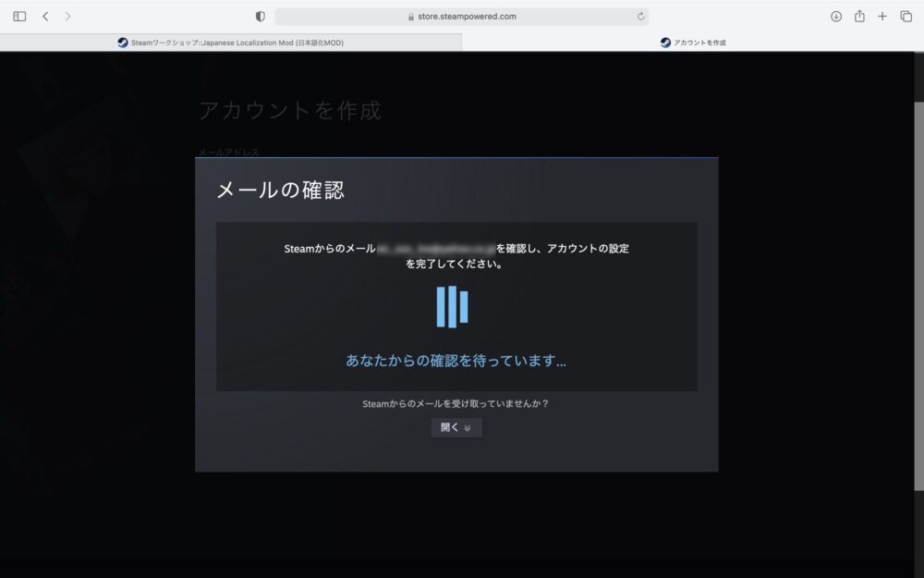Click the を完了してください instruction text

[x=455, y=264]
